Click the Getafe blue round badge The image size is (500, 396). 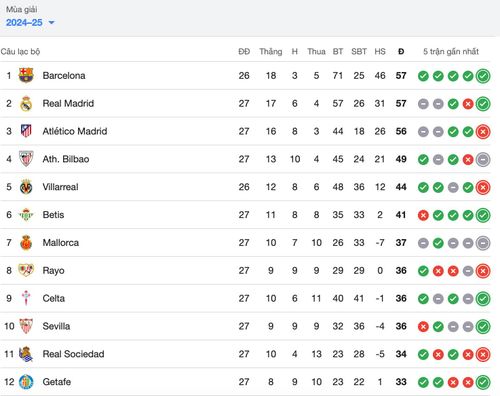pyautogui.click(x=26, y=382)
